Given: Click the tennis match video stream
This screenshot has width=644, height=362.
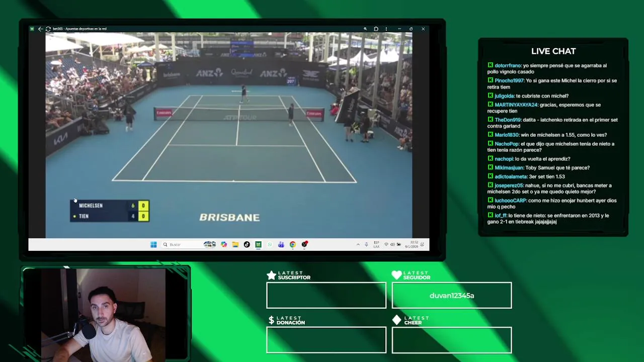Looking at the screenshot, I should tap(229, 135).
